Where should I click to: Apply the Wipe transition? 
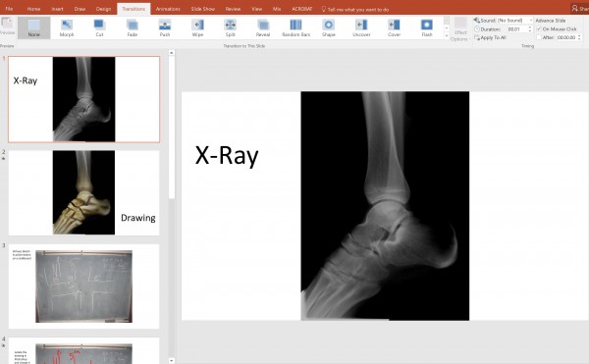[x=197, y=27]
